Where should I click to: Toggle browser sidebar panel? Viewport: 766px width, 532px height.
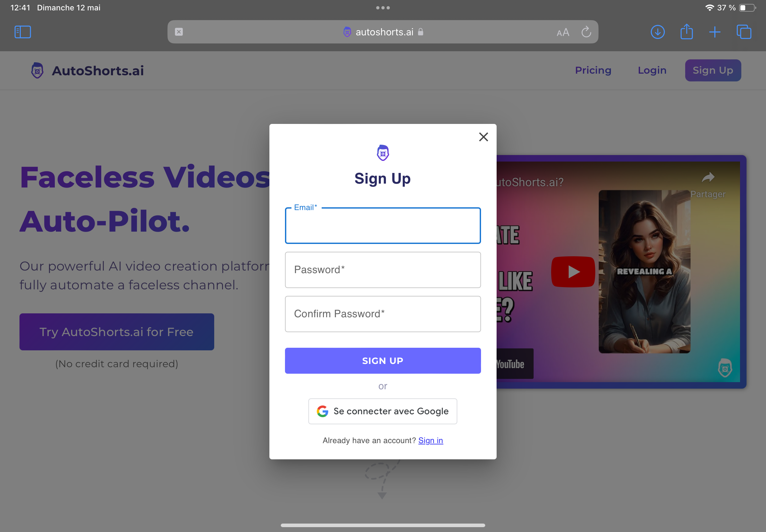pyautogui.click(x=22, y=32)
